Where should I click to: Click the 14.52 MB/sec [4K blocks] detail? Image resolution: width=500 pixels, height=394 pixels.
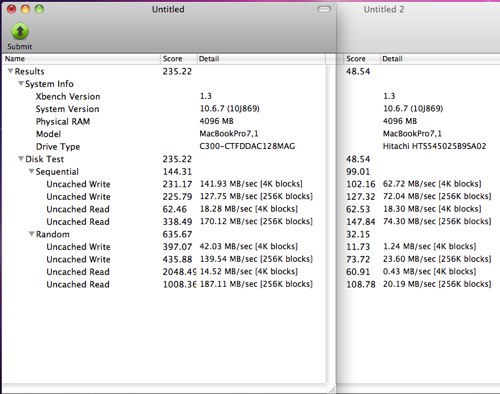[249, 272]
